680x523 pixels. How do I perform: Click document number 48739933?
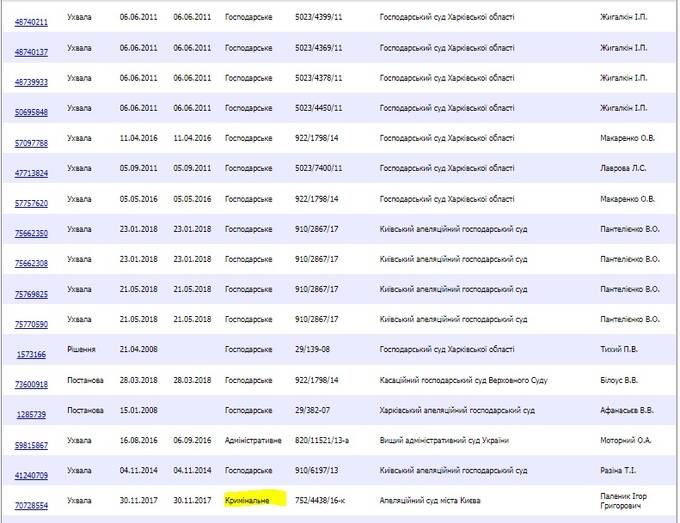coord(31,82)
